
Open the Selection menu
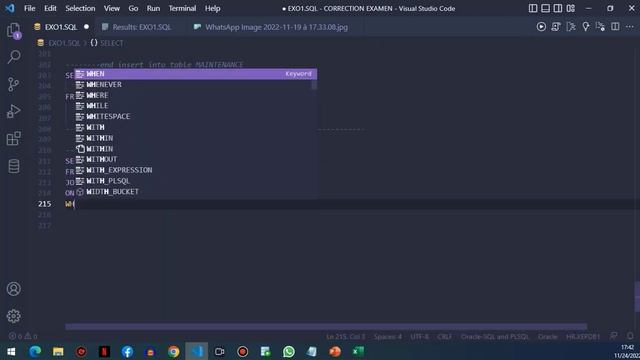tap(80, 8)
